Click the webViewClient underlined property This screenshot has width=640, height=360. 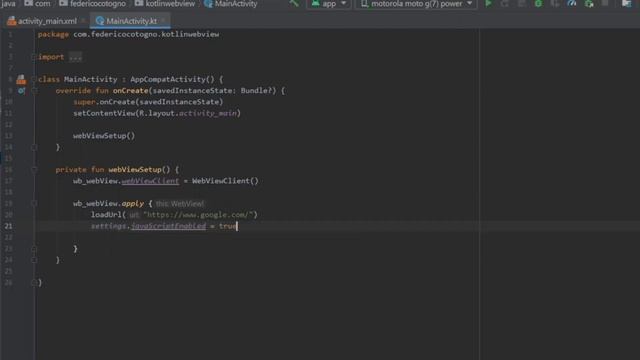point(150,181)
